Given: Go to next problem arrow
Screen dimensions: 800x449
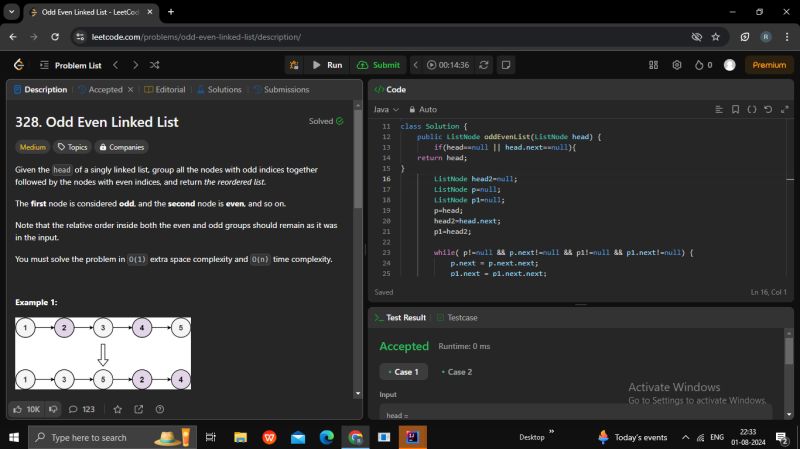Looking at the screenshot, I should (x=135, y=65).
